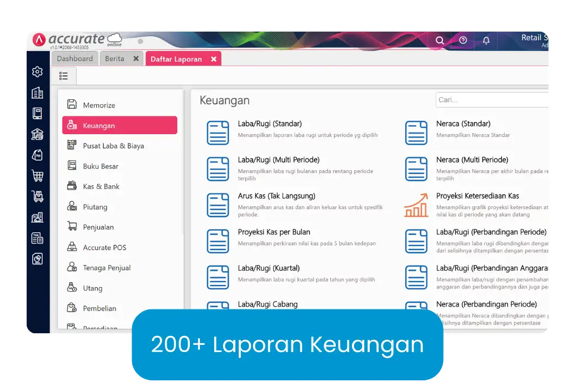
Task: Select Kas & Bank report category
Action: (101, 187)
